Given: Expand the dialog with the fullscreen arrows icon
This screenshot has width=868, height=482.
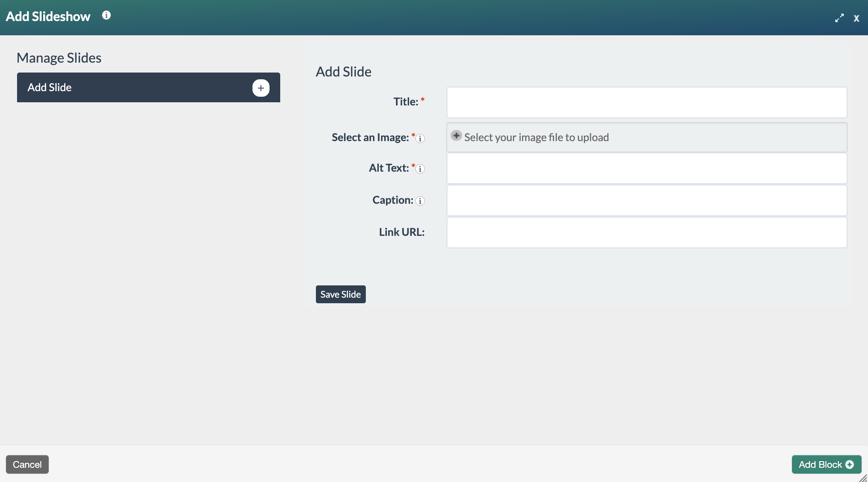Looking at the screenshot, I should pos(839,18).
